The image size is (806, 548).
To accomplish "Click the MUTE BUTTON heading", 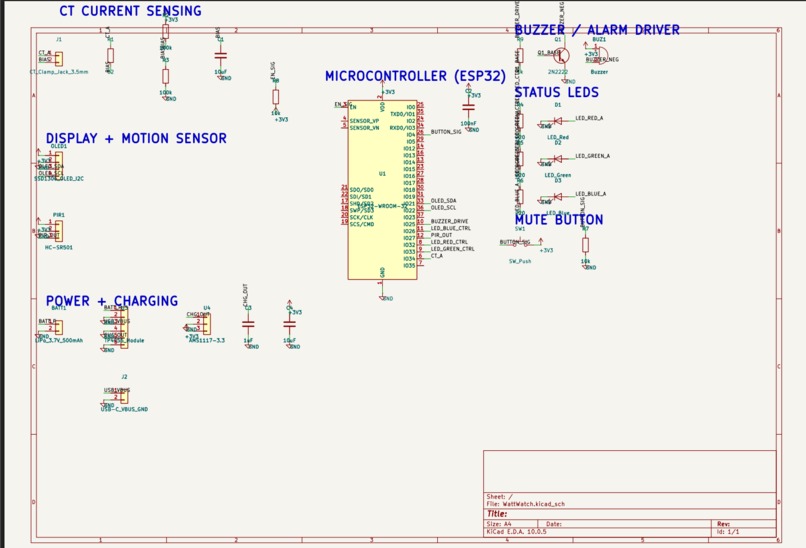I will [559, 220].
